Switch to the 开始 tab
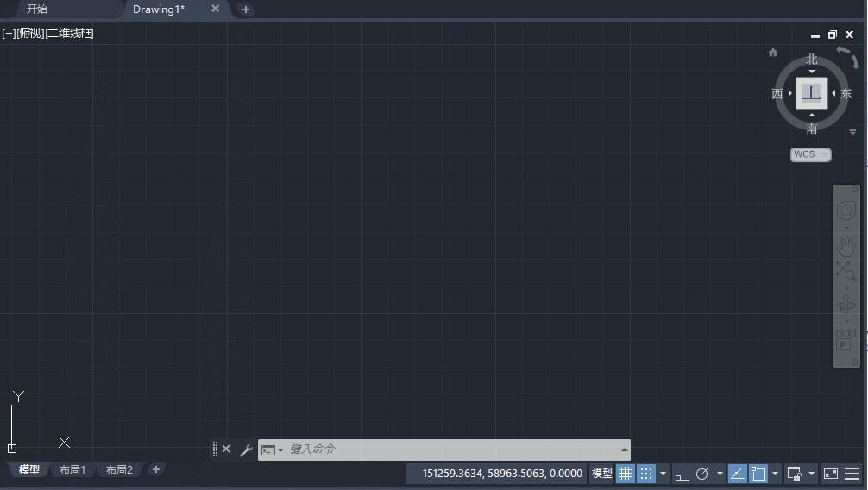Image resolution: width=868 pixels, height=490 pixels. 37,9
